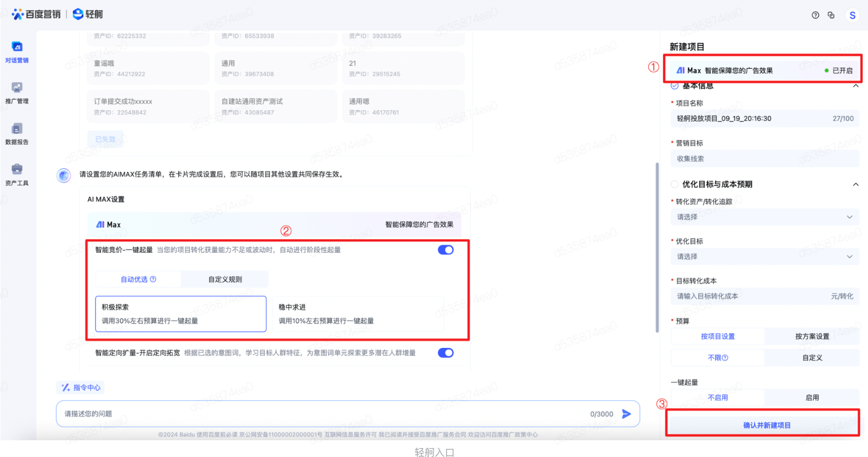Click 营销目标 field 收集线索

pyautogui.click(x=765, y=159)
